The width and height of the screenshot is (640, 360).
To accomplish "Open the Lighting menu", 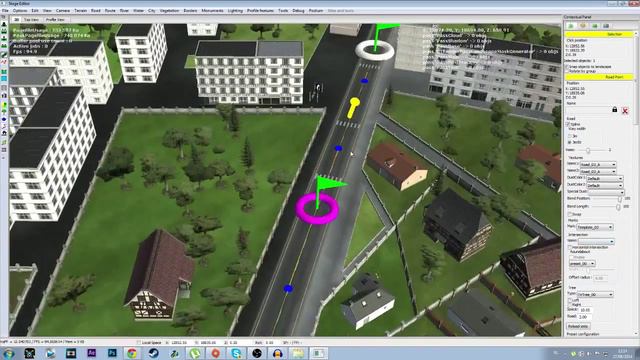I will (235, 11).
